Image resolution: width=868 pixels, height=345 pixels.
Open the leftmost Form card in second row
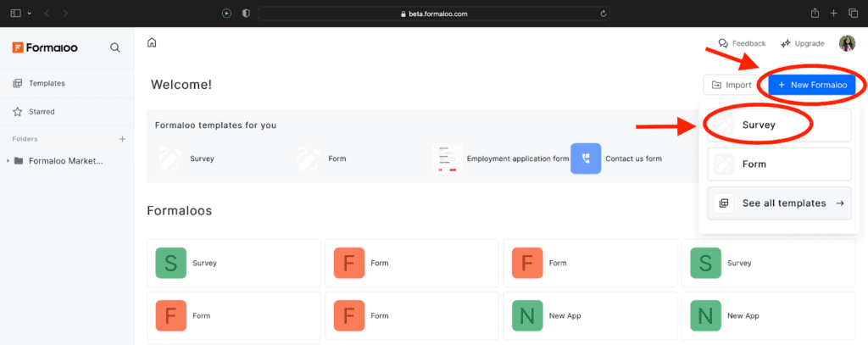[234, 315]
